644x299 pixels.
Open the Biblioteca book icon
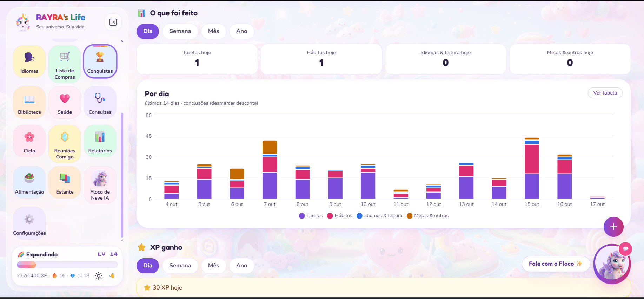pyautogui.click(x=29, y=102)
